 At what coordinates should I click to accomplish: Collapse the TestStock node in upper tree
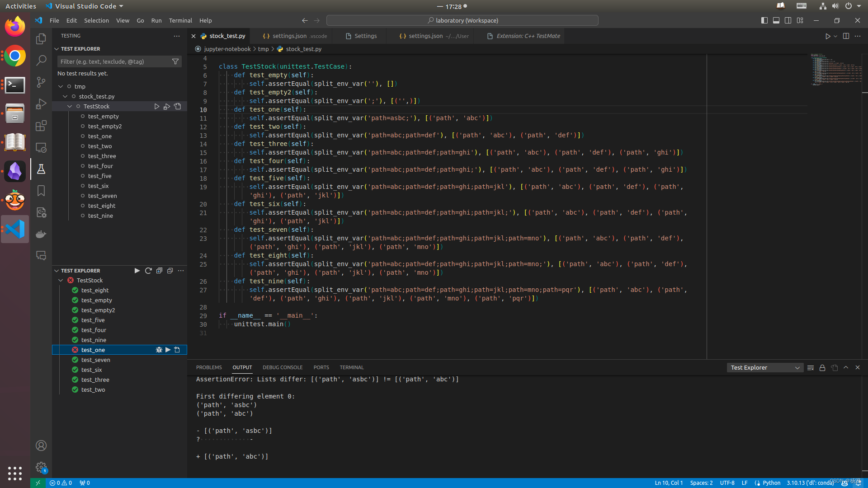[x=70, y=106]
